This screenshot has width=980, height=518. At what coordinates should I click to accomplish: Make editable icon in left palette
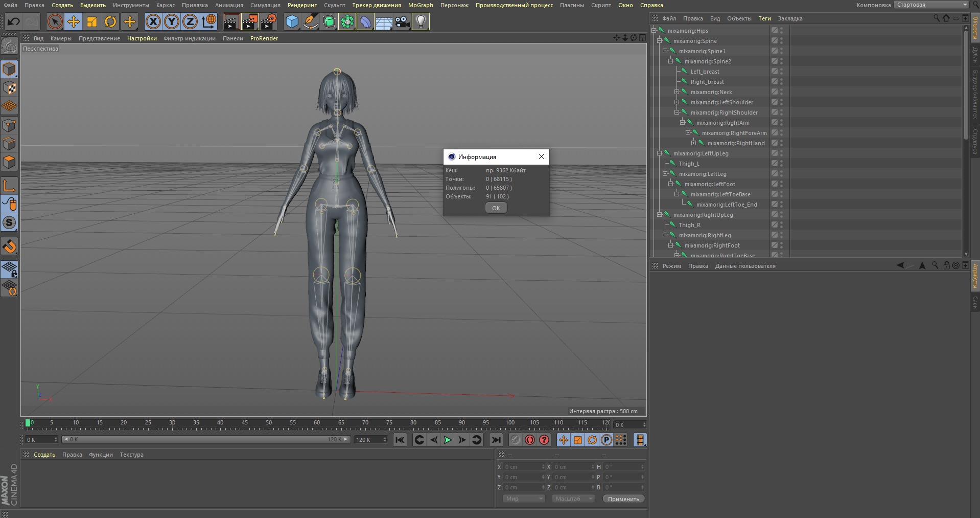9,46
